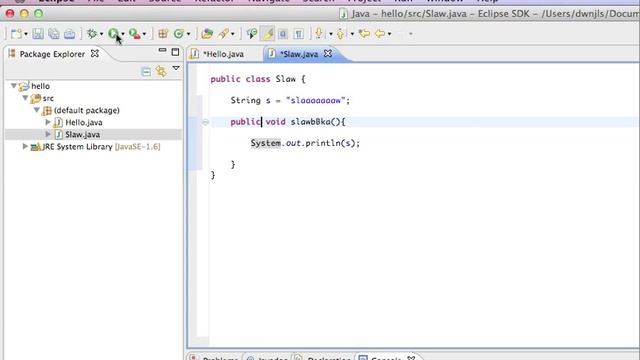Image resolution: width=640 pixels, height=360 pixels.
Task: Open the External Tools dropdown arrow
Action: [x=144, y=34]
